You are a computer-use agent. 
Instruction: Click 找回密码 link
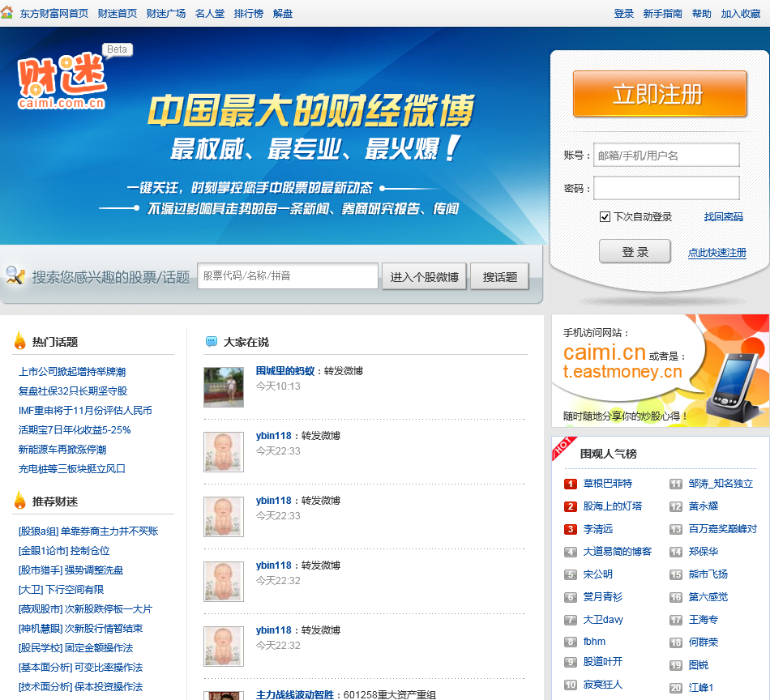point(723,216)
